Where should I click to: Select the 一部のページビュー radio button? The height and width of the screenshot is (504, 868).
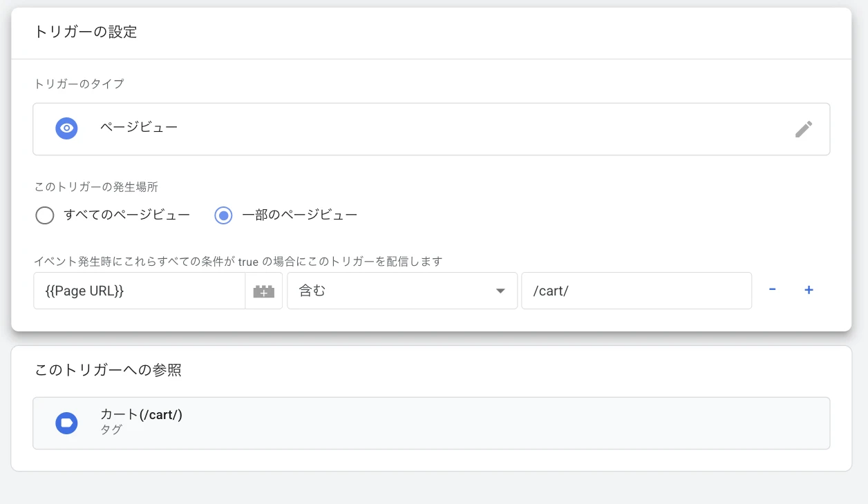pos(223,215)
